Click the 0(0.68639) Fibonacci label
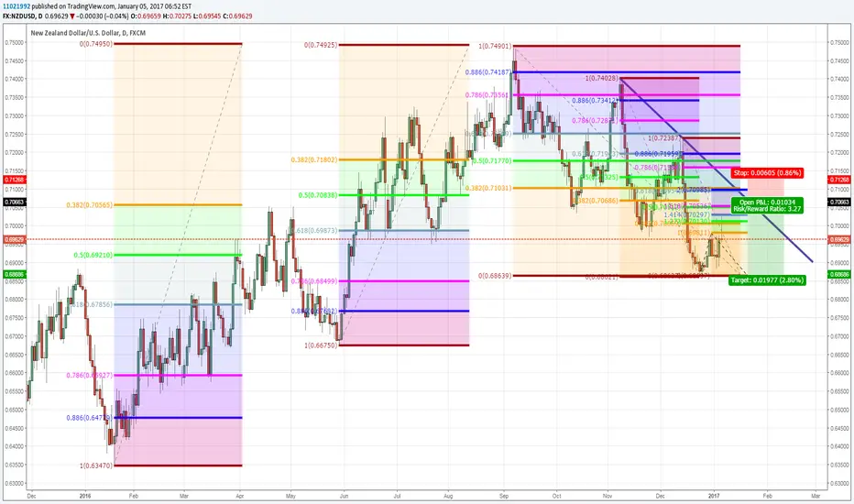This screenshot has width=854, height=504. [x=495, y=276]
